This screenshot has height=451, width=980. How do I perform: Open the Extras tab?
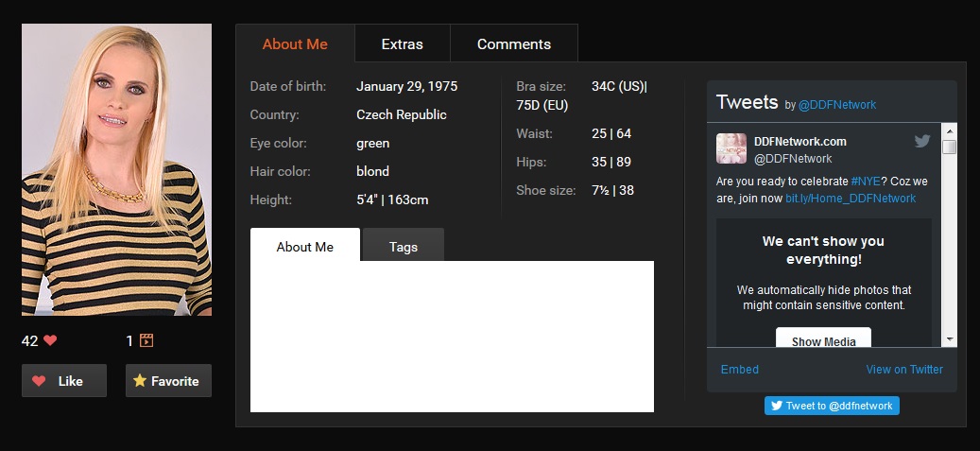click(402, 43)
